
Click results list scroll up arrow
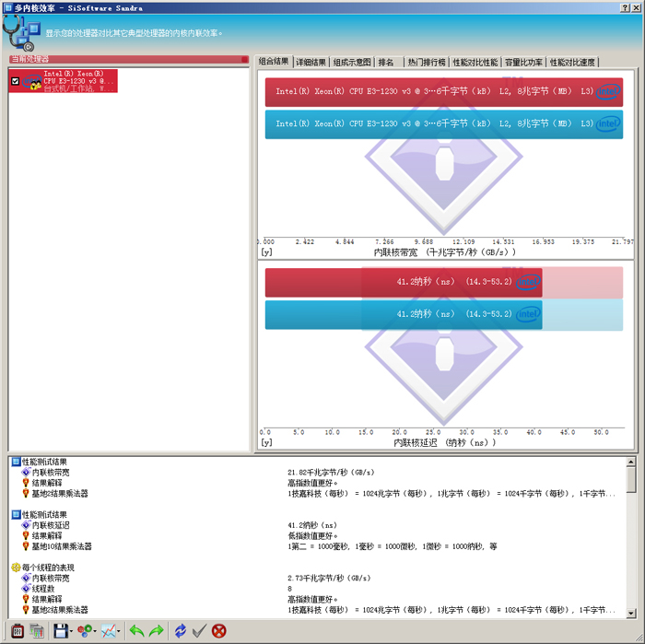point(631,462)
